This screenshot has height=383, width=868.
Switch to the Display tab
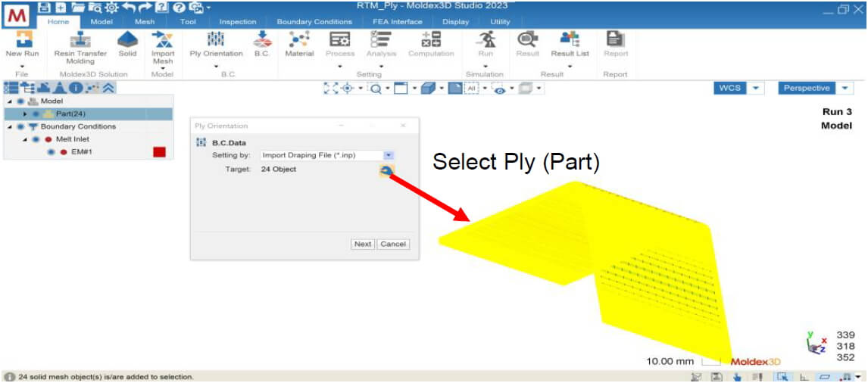(456, 22)
